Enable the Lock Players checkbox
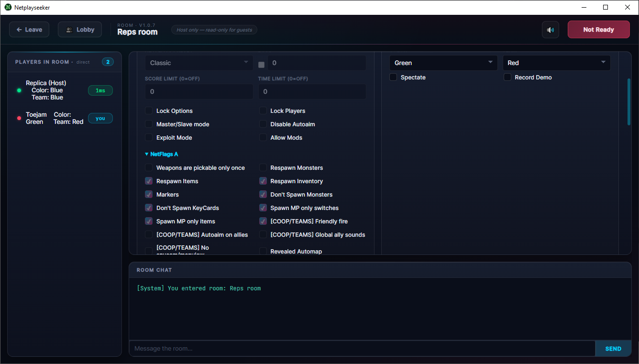Screen dimensions: 639x364 (x=263, y=110)
